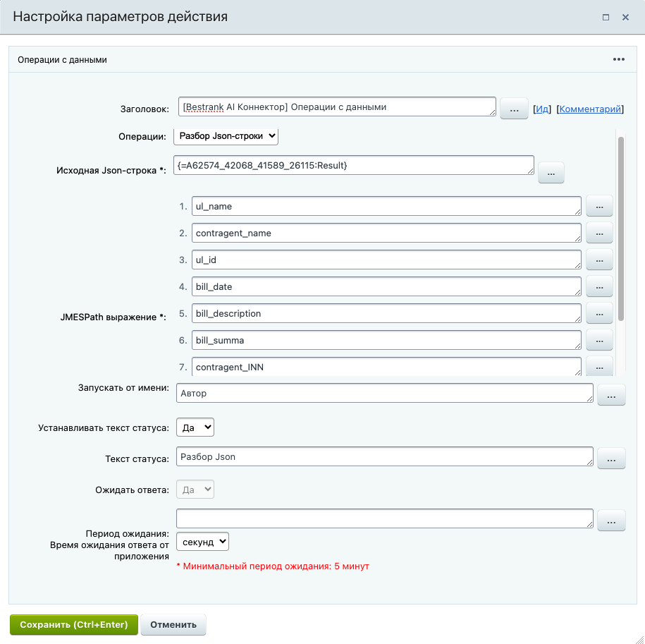This screenshot has width=645, height=644.
Task: Open the value picker for ul_name expression
Action: [599, 206]
